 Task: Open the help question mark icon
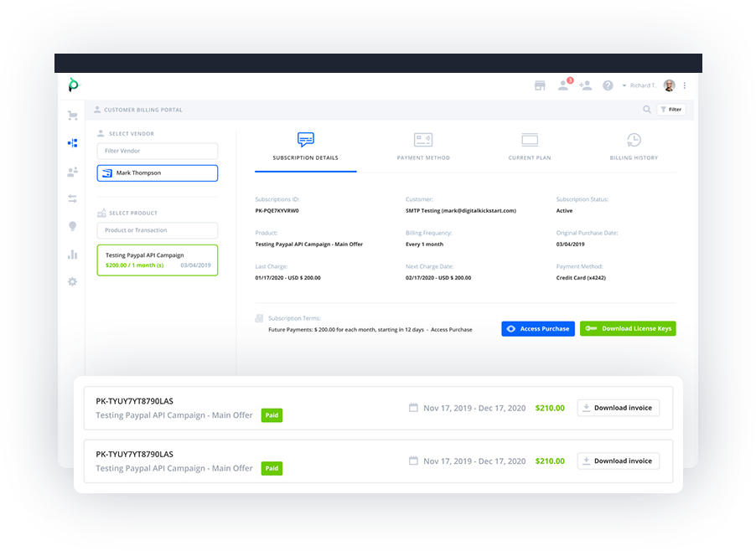tap(608, 85)
